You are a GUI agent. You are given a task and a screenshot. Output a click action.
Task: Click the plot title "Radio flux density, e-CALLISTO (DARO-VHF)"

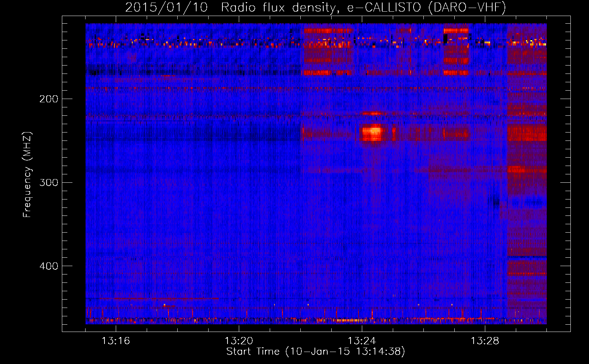363,7
